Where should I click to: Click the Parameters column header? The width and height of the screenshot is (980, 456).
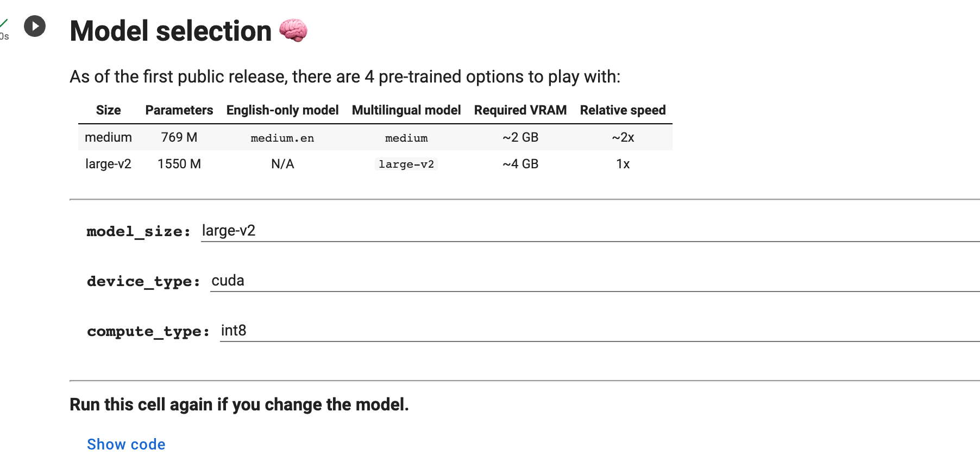tap(178, 110)
